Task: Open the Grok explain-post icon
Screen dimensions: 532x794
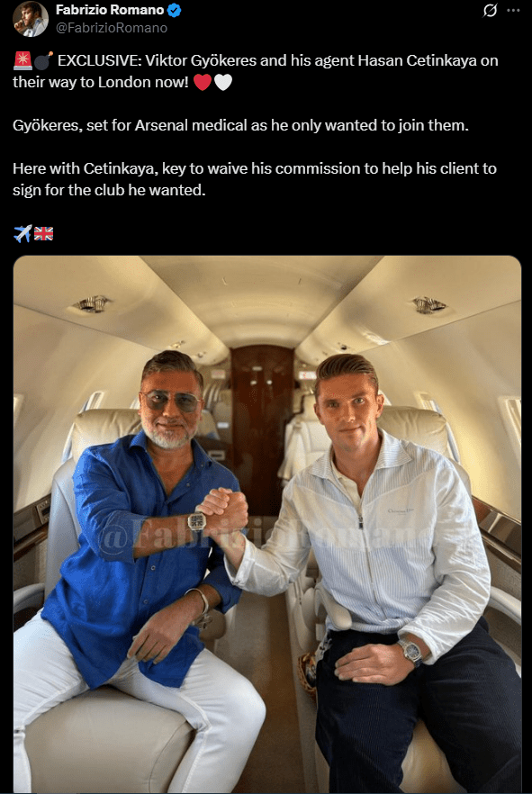Action: coord(490,10)
